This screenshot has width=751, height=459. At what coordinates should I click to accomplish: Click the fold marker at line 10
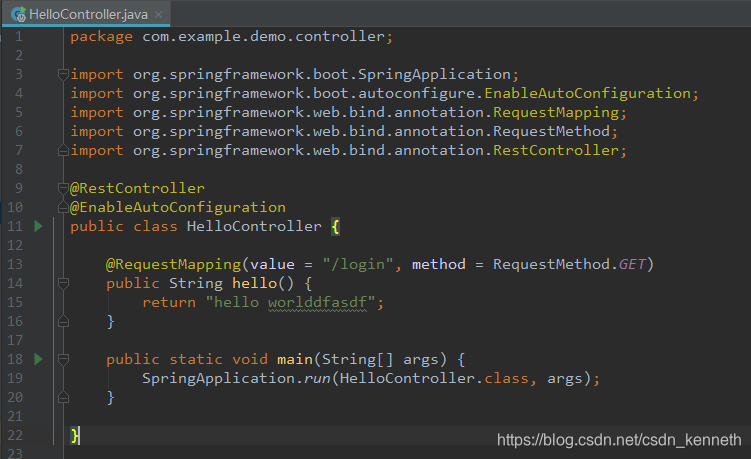63,207
